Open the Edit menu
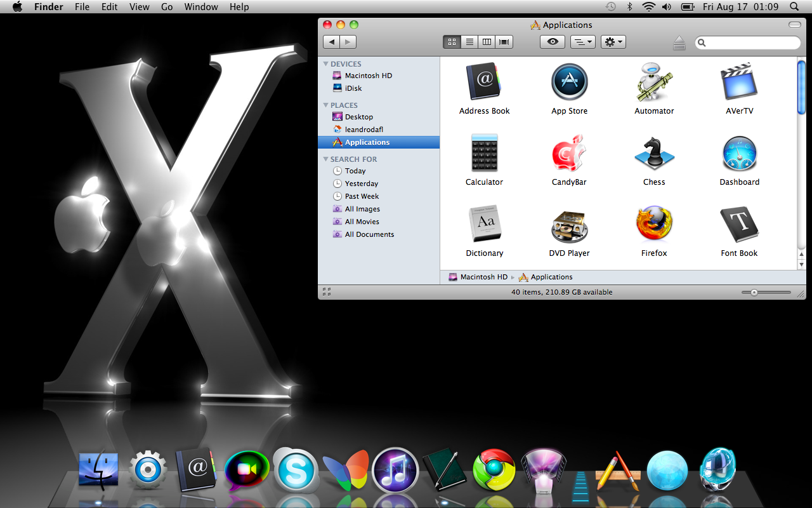This screenshot has height=508, width=812. [x=110, y=7]
